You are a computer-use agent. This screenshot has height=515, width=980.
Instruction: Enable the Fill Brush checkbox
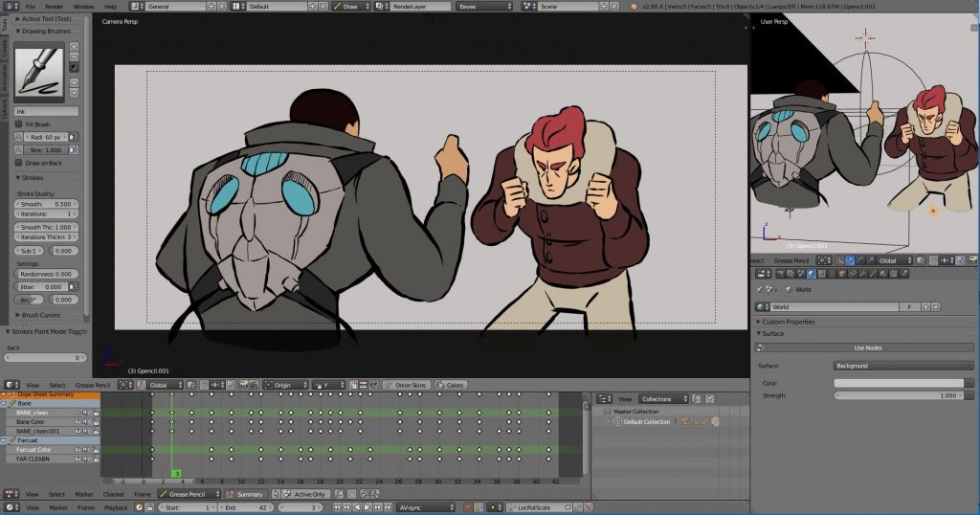click(18, 124)
